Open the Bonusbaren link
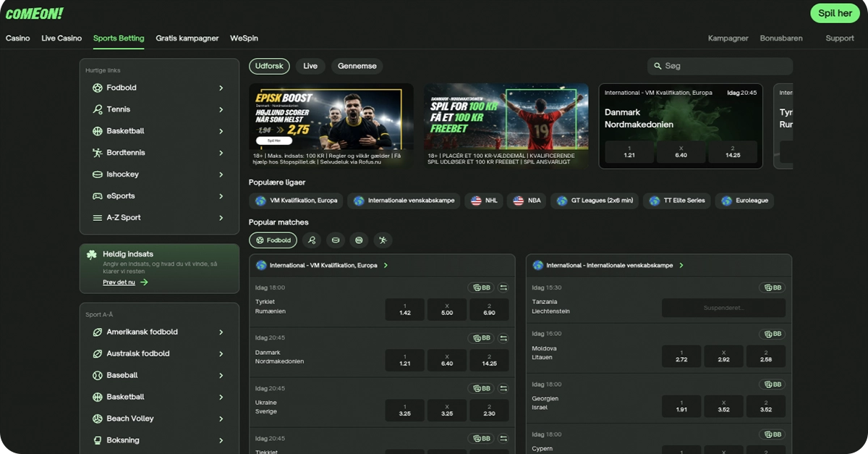 781,38
